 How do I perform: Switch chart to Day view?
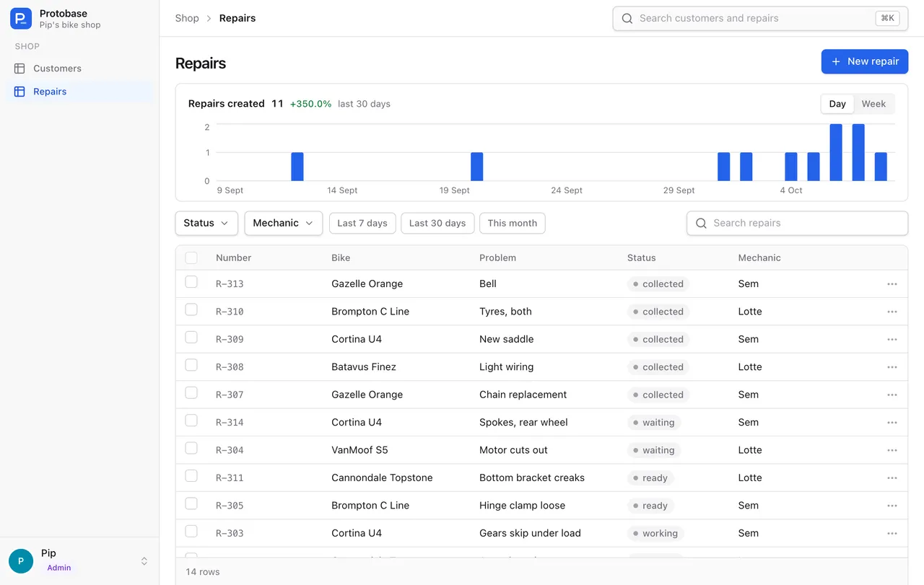pos(837,104)
